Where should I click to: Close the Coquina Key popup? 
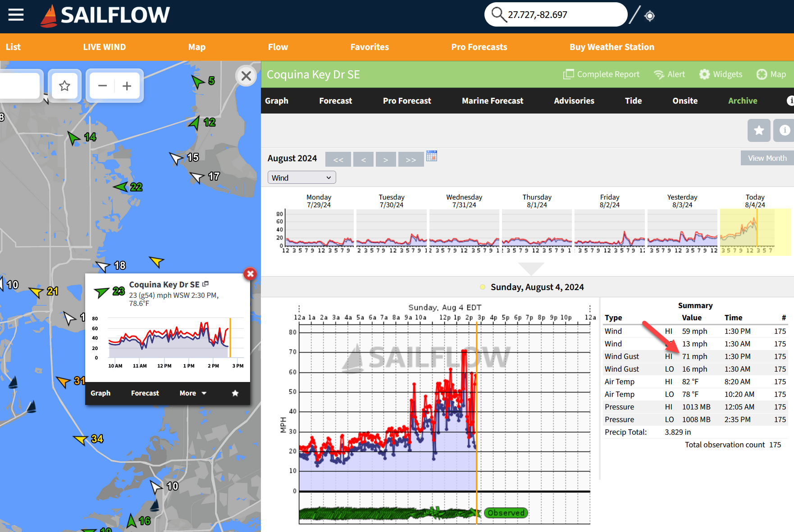click(250, 273)
